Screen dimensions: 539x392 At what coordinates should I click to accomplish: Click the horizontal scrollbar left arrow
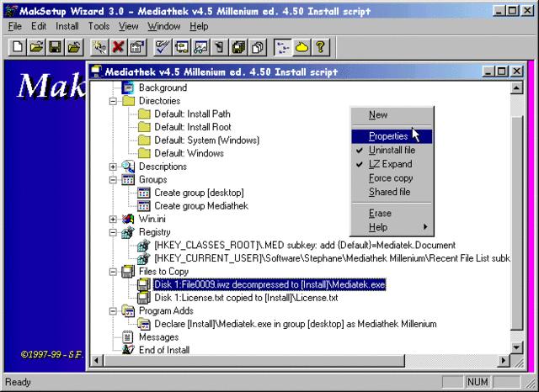coord(97,360)
